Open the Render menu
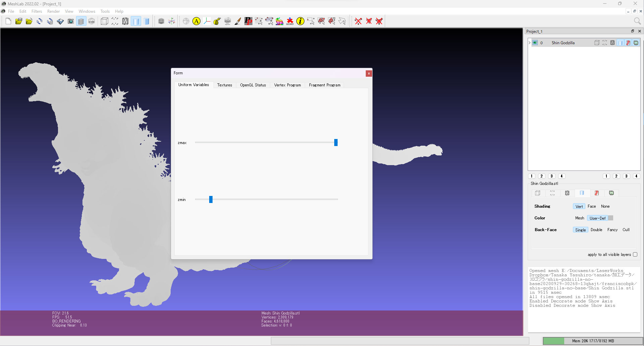 pos(53,11)
